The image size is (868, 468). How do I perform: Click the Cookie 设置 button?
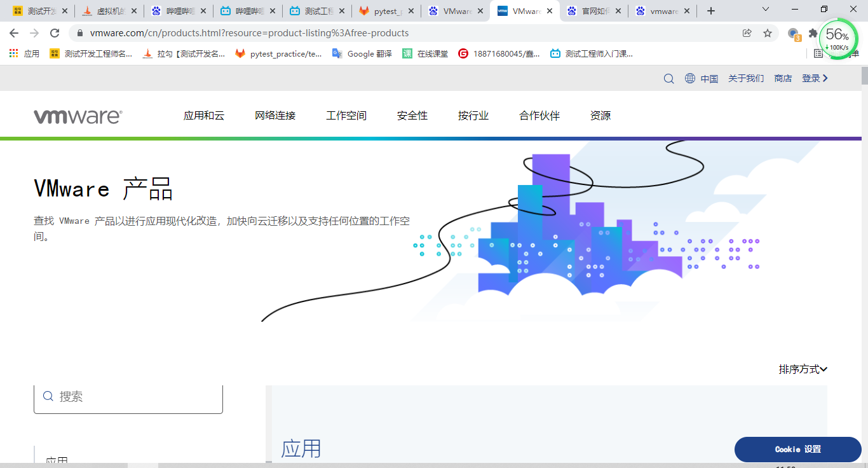click(798, 450)
